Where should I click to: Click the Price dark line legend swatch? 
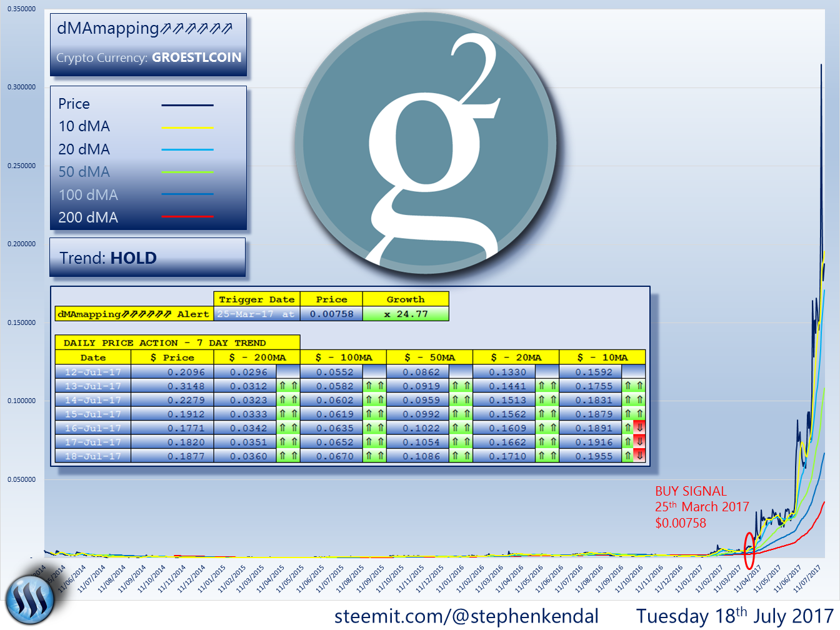(187, 105)
